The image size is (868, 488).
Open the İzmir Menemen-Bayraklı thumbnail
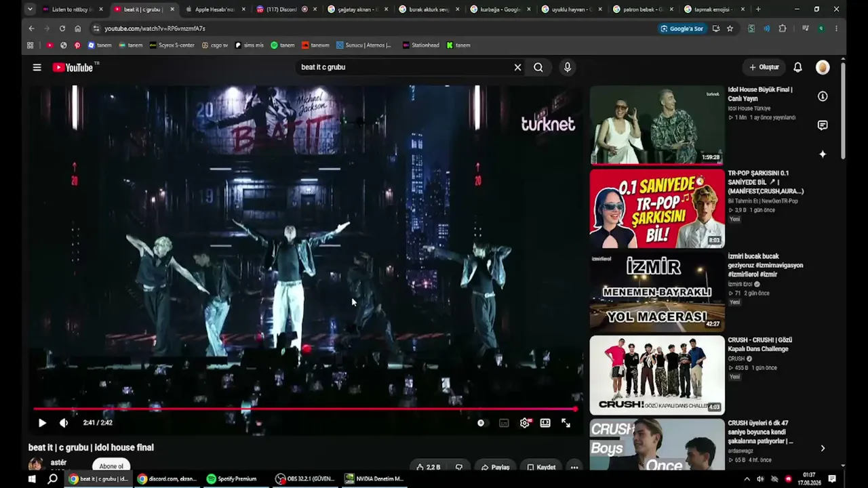pos(657,291)
